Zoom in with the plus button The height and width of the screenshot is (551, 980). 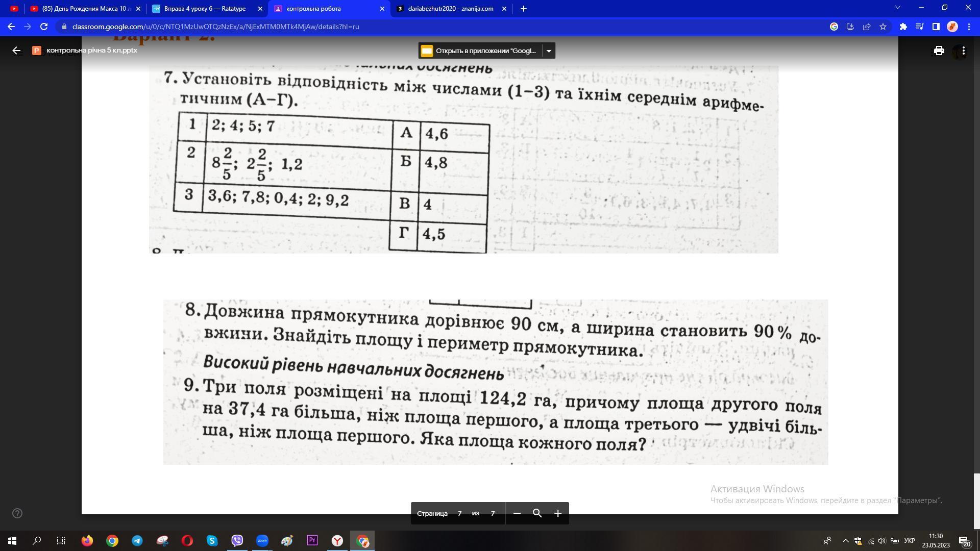[558, 513]
